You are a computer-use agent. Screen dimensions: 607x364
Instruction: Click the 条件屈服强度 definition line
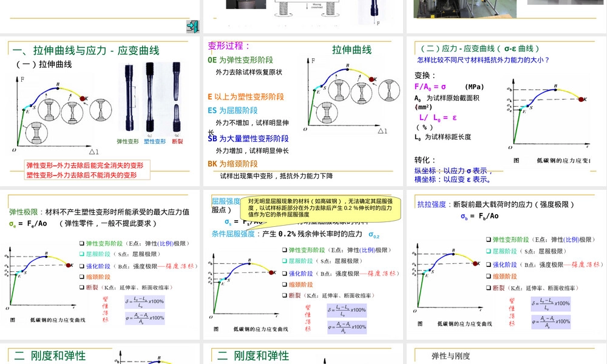pyautogui.click(x=296, y=234)
